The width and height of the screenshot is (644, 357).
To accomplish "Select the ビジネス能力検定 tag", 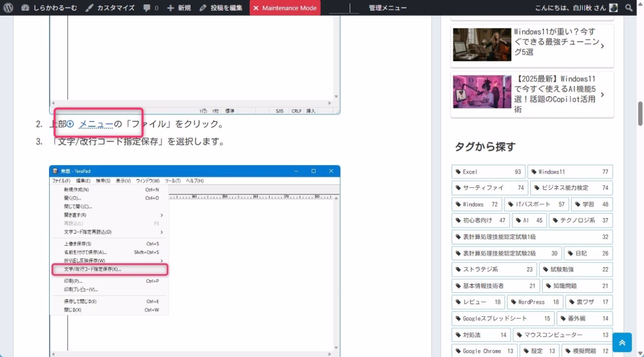I will (572, 187).
